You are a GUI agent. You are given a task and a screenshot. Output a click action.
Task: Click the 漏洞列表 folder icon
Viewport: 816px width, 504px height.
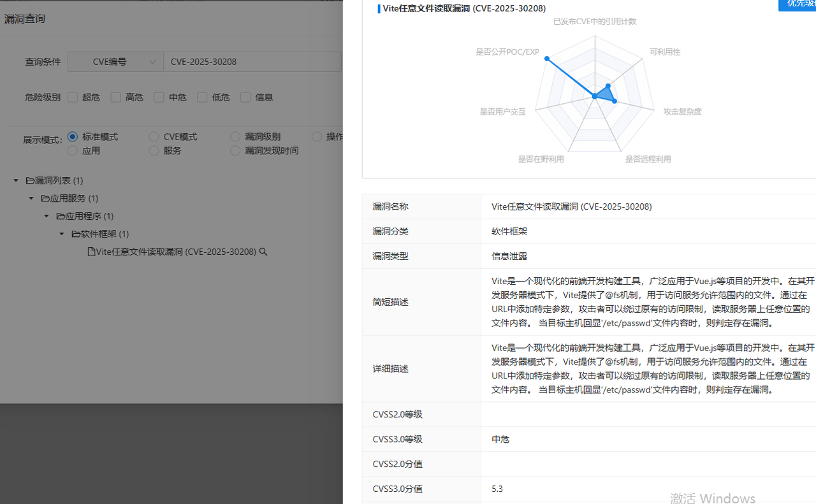pyautogui.click(x=30, y=181)
